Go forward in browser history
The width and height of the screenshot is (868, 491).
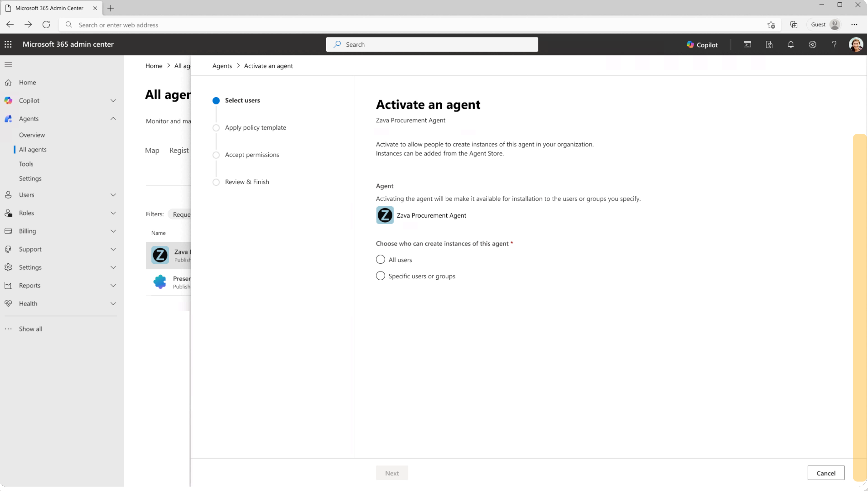28,25
